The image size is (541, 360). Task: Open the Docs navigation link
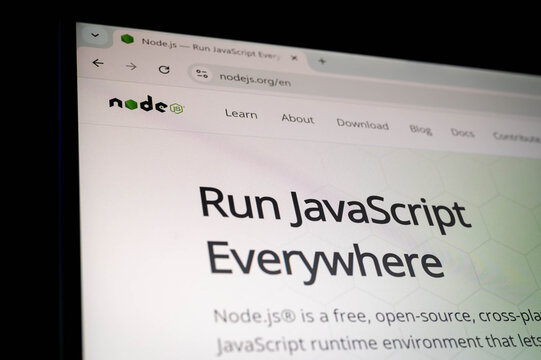pos(463,133)
